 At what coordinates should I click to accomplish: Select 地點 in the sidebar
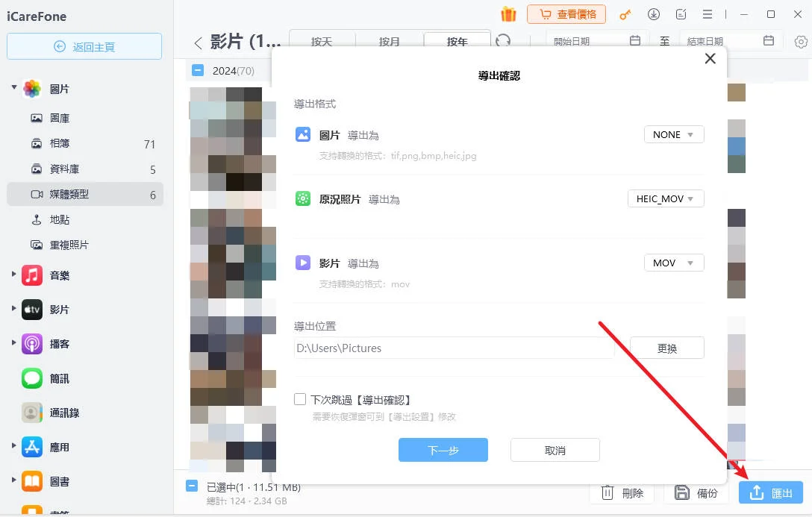(x=85, y=219)
